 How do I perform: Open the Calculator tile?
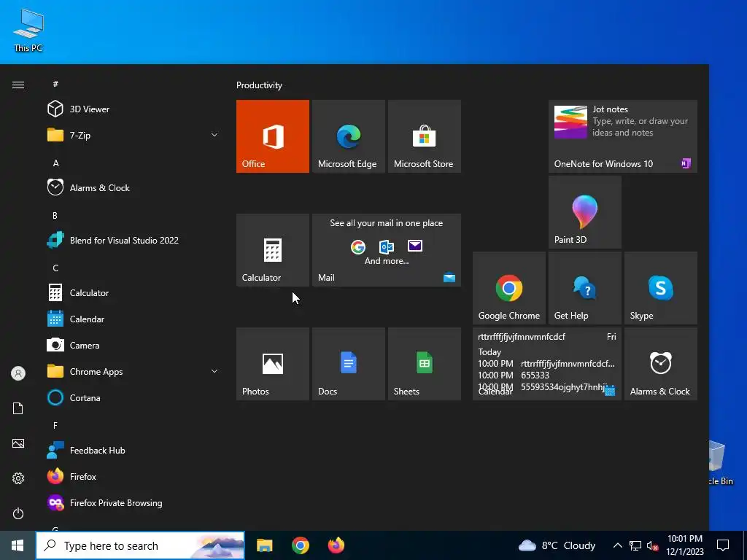pos(273,250)
